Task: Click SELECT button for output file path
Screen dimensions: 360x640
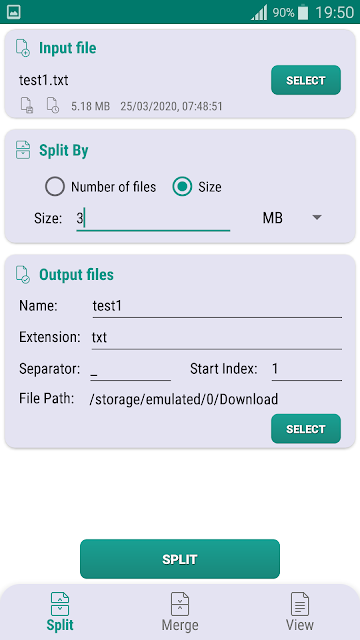Action: tap(306, 429)
